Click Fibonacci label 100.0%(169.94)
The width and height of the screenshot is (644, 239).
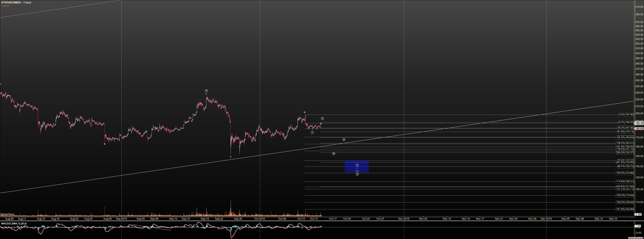tap(624, 137)
